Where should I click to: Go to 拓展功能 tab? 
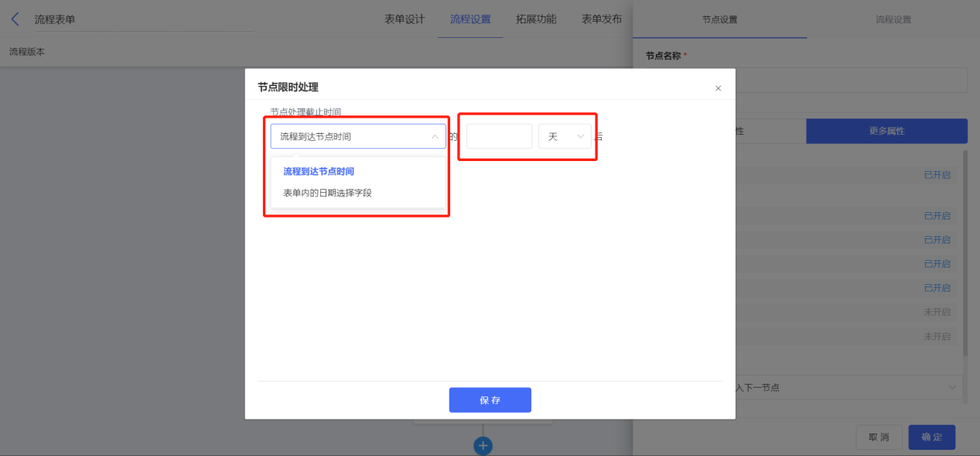536,19
